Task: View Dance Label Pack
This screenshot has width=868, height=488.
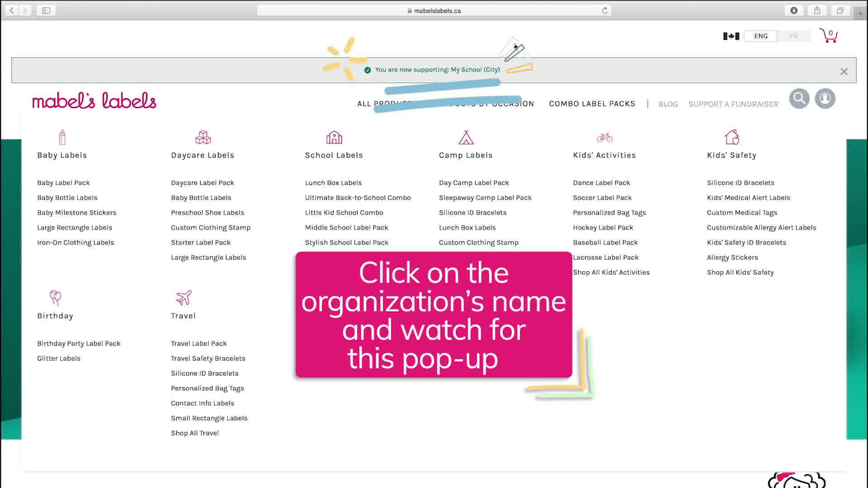Action: [601, 183]
